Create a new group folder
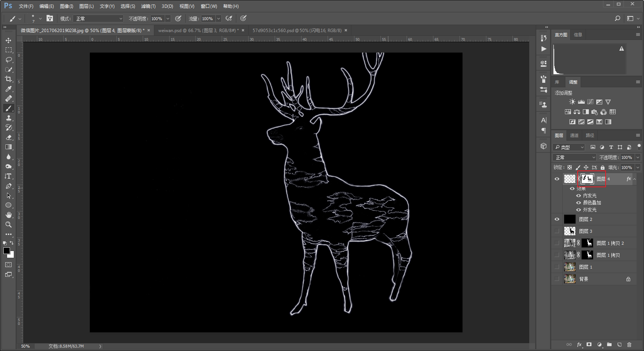Viewport: 644px width, 351px height. pos(609,345)
